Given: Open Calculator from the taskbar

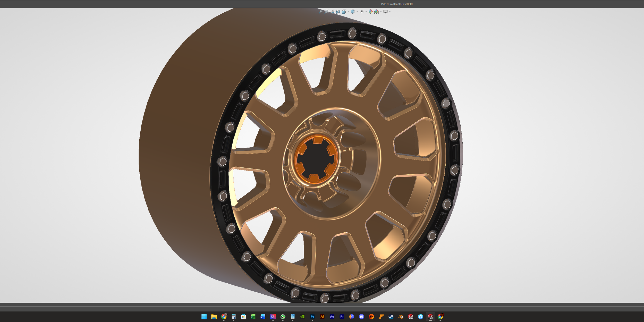Looking at the screenshot, I should (234, 317).
